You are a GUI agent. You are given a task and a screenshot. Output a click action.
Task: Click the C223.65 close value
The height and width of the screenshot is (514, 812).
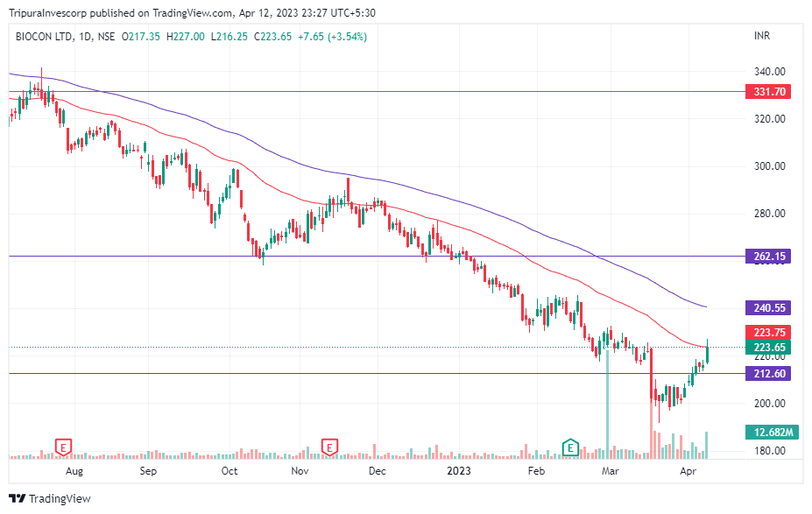[x=273, y=37]
